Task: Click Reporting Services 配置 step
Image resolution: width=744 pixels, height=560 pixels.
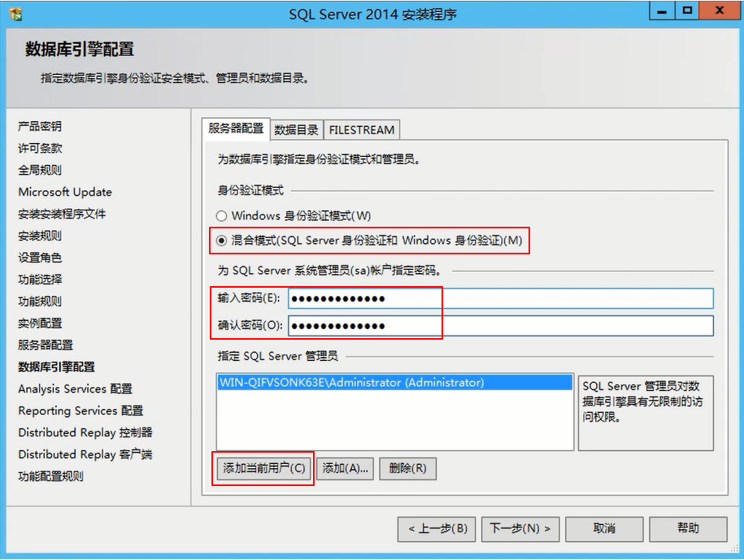Action: (x=80, y=410)
